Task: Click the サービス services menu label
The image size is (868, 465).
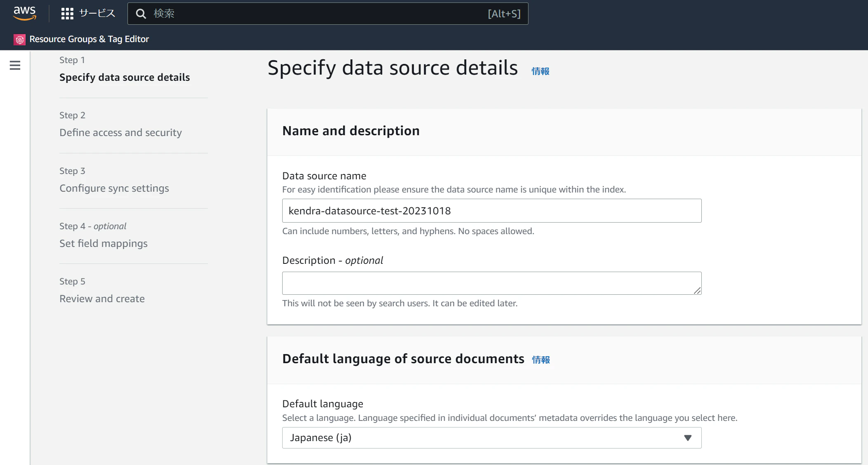Action: [97, 14]
